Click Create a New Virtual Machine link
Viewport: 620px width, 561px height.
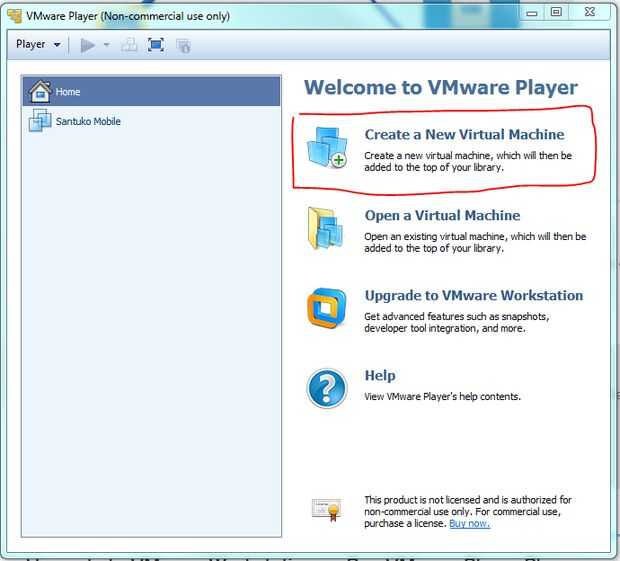pyautogui.click(x=464, y=134)
